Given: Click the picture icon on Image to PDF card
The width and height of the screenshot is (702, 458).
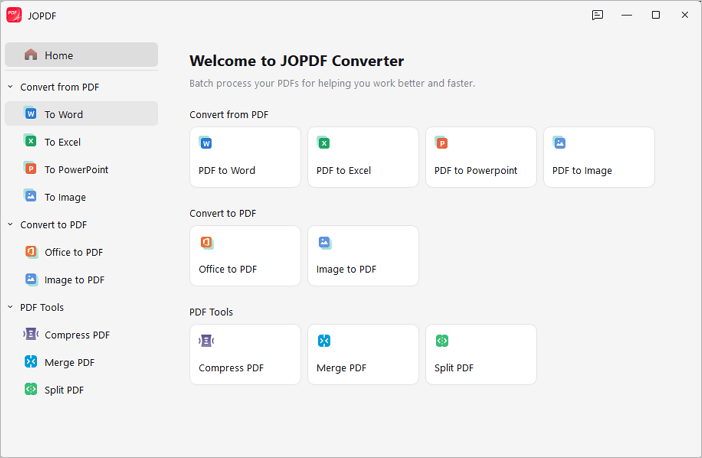Looking at the screenshot, I should point(325,242).
